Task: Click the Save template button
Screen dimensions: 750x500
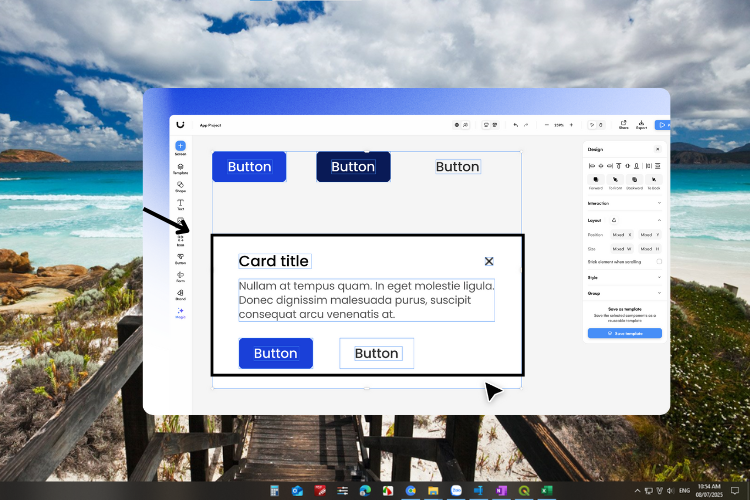Action: click(x=625, y=333)
